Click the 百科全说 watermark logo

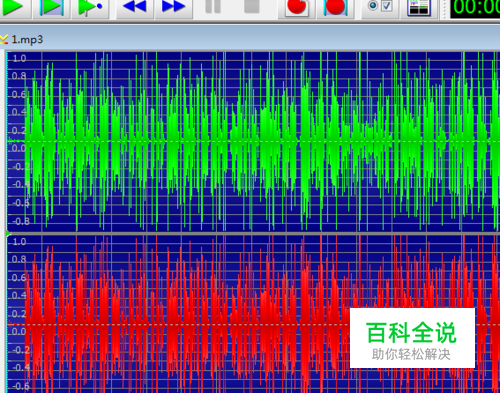pos(412,338)
